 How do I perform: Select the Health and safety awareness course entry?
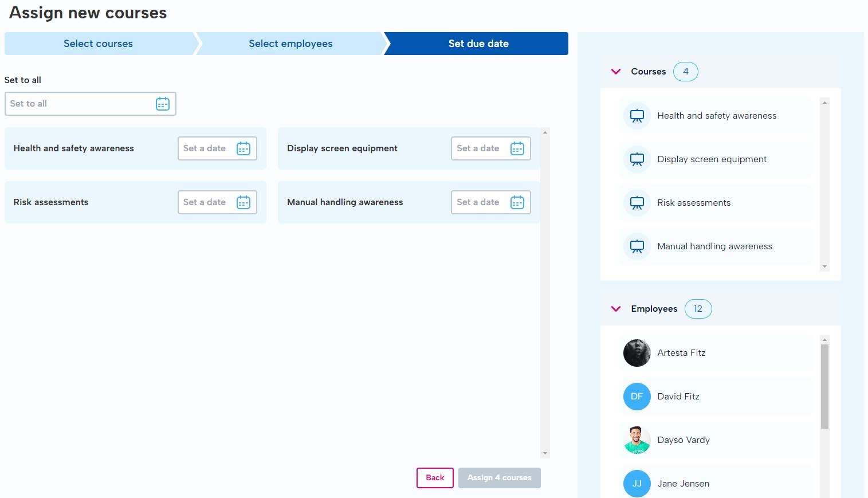[716, 115]
